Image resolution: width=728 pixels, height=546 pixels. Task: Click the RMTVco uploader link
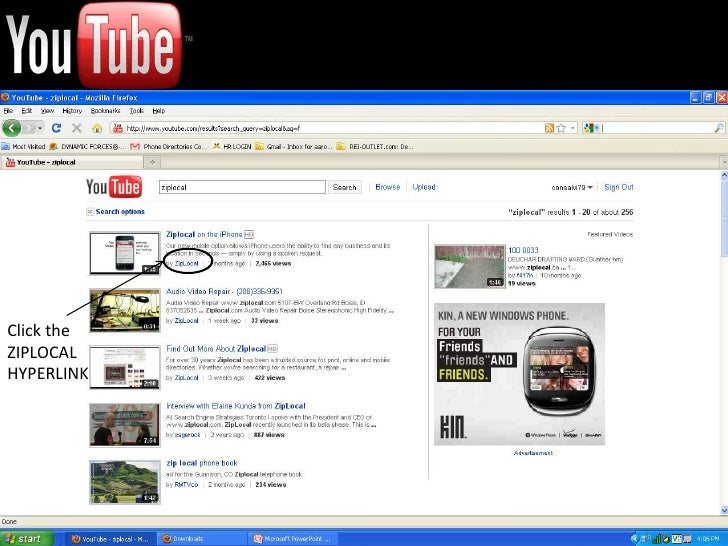187,485
